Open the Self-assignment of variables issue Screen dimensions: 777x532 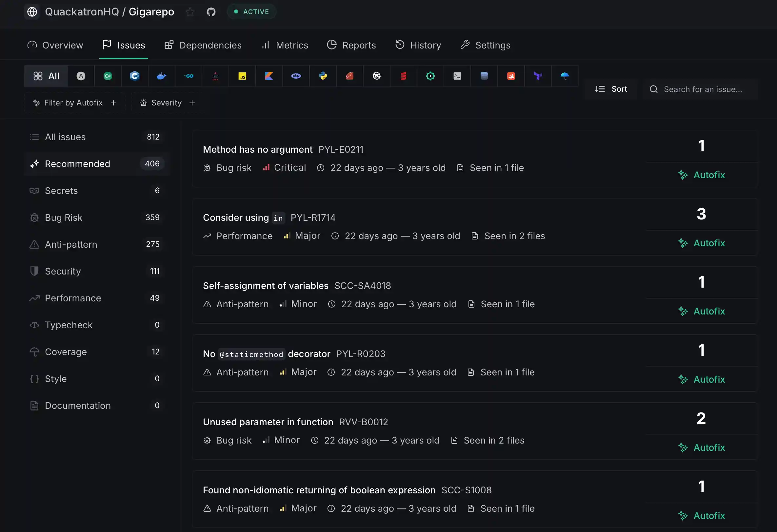[266, 286]
